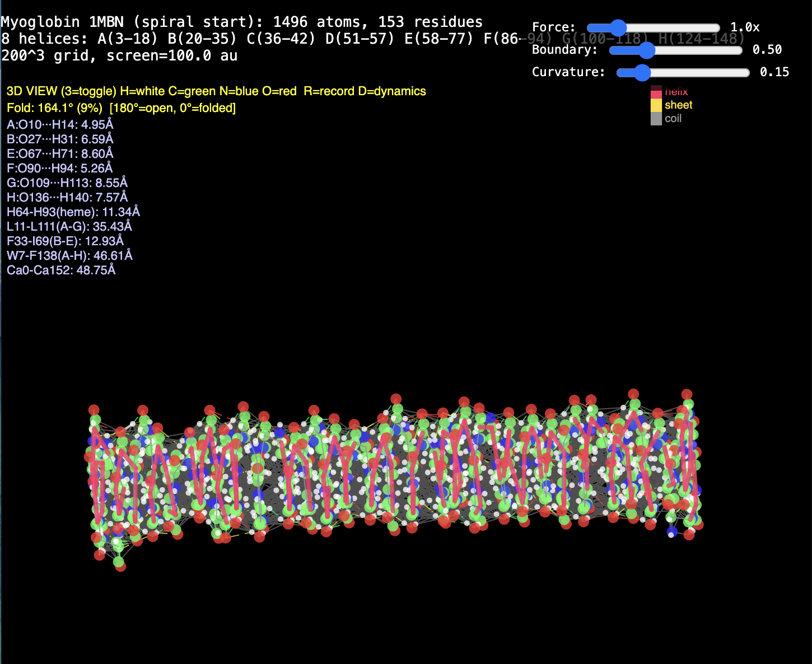Viewport: 812px width, 664px height.
Task: Click the Force value 1.0x readout
Action: [x=745, y=27]
